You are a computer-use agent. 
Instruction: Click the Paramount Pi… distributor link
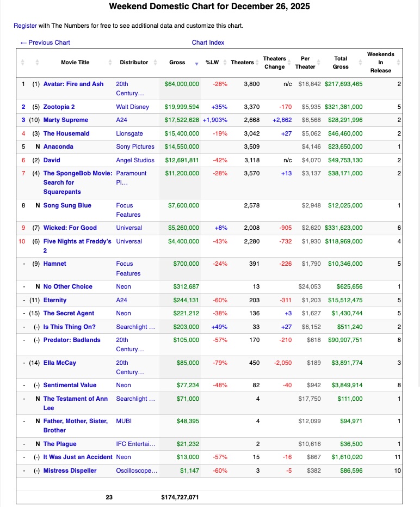click(131, 178)
